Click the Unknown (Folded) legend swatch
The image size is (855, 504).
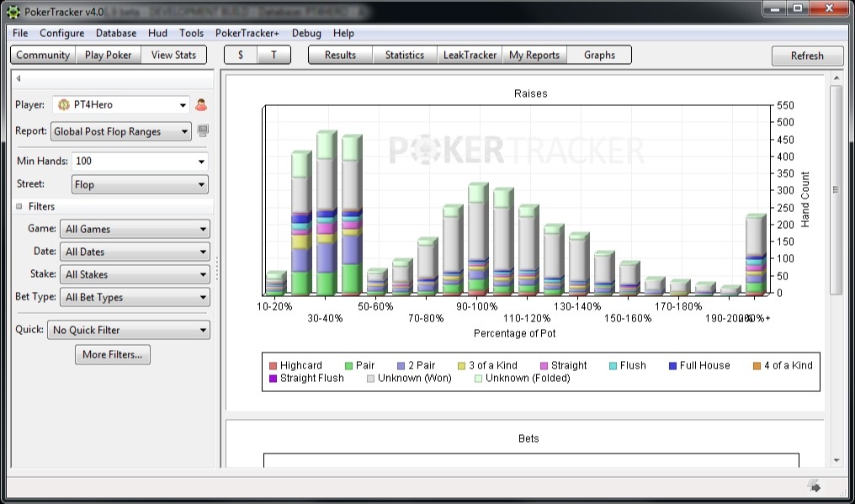479,378
